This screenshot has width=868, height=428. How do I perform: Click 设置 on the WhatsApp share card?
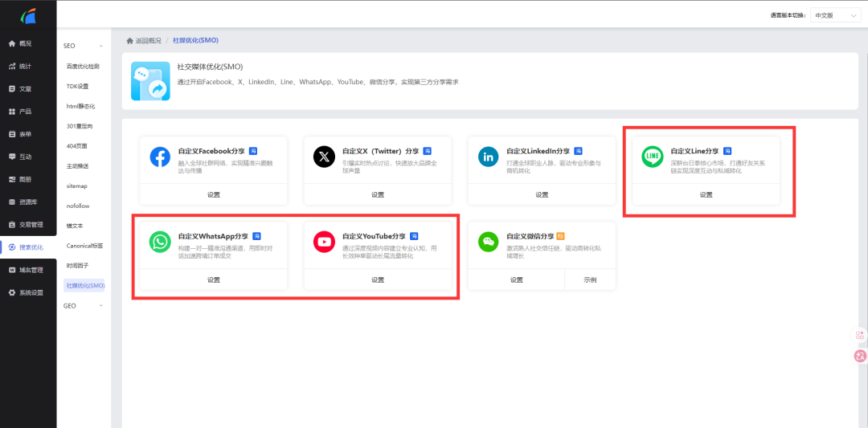point(214,279)
